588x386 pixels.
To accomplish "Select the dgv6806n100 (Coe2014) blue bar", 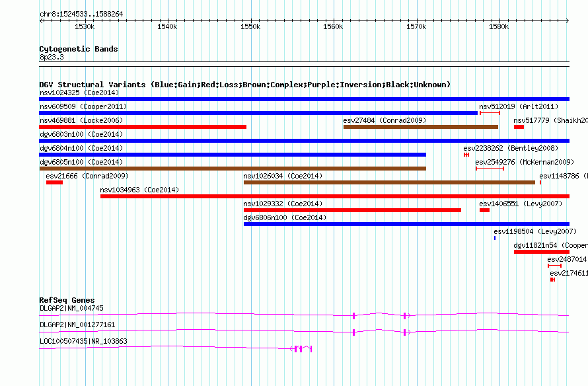I will click(406, 224).
